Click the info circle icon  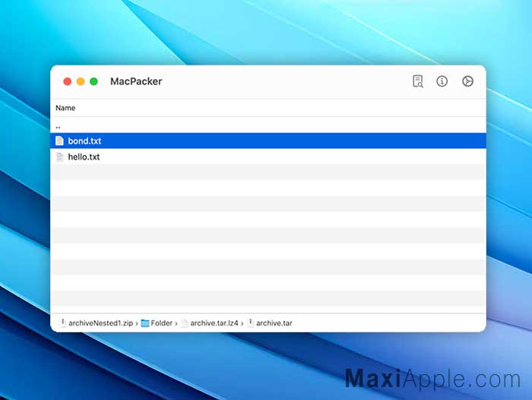coord(442,81)
